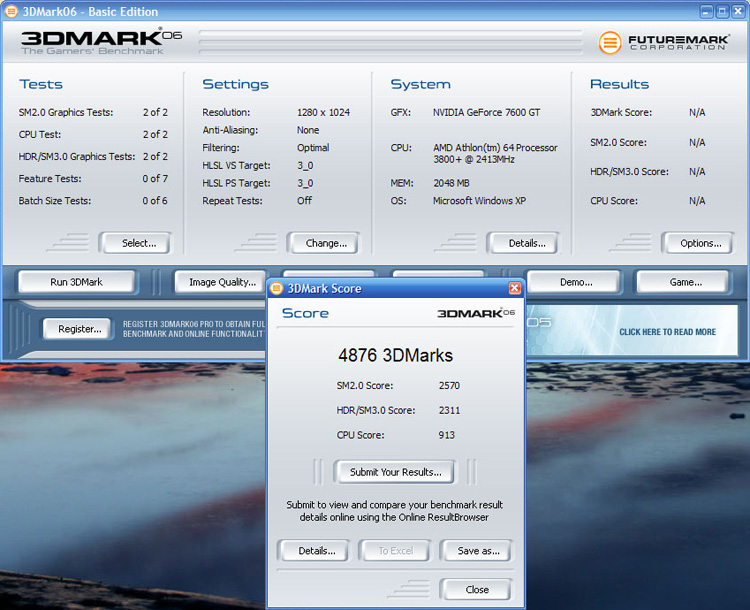Click the Tests section heading
The image size is (750, 610).
tap(41, 84)
